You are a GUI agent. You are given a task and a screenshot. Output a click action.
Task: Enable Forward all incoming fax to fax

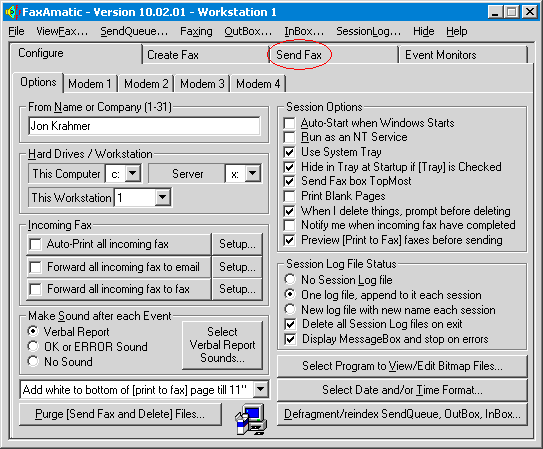35,289
